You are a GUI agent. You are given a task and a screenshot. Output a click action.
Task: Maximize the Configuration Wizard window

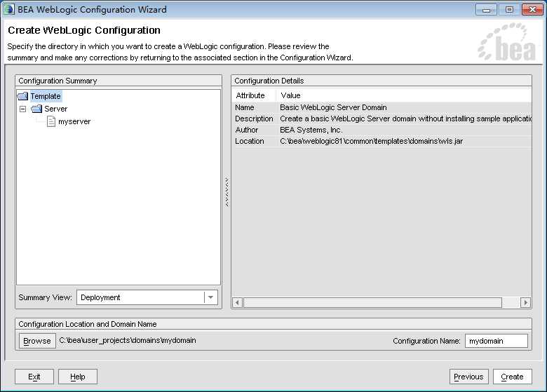pos(509,9)
